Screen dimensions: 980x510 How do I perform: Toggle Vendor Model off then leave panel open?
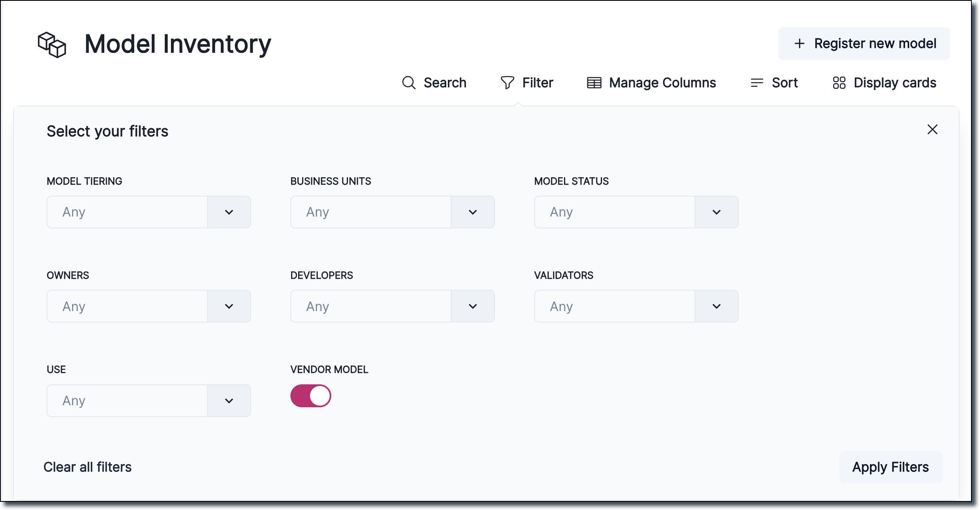click(x=311, y=396)
